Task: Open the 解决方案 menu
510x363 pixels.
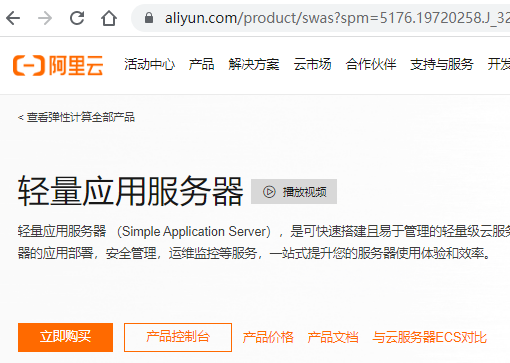Action: point(254,64)
